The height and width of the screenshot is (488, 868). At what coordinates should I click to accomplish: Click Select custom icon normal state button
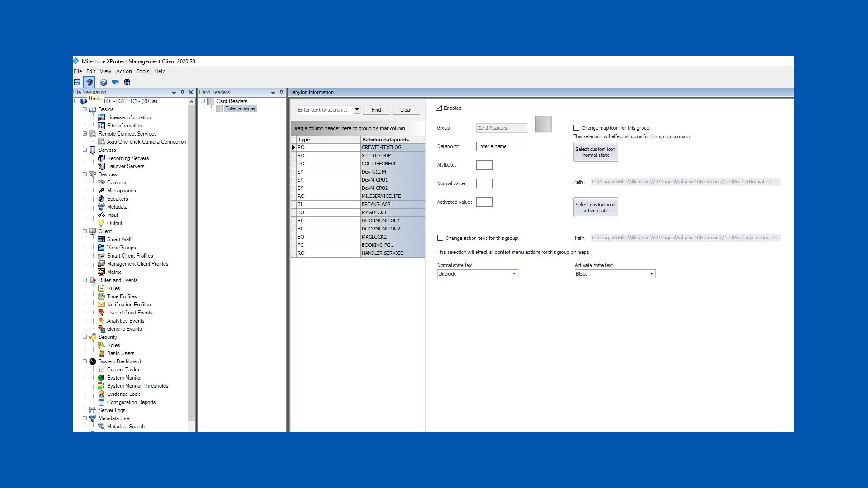point(595,152)
